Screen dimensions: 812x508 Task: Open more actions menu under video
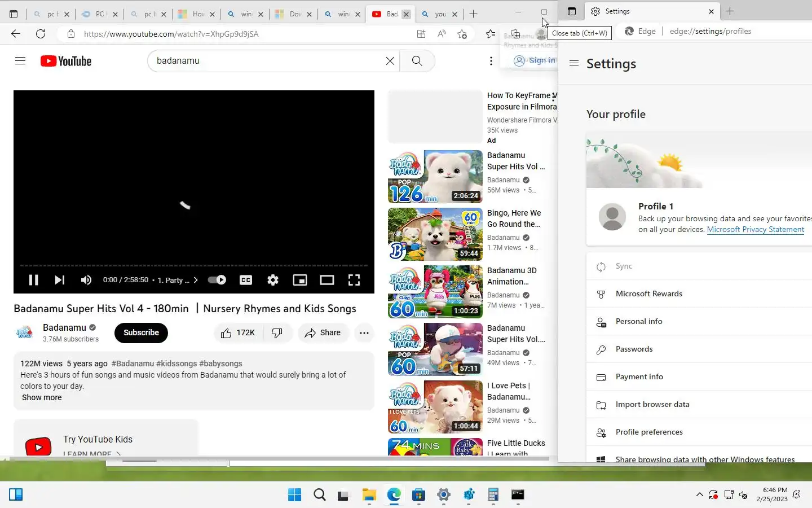coord(364,333)
